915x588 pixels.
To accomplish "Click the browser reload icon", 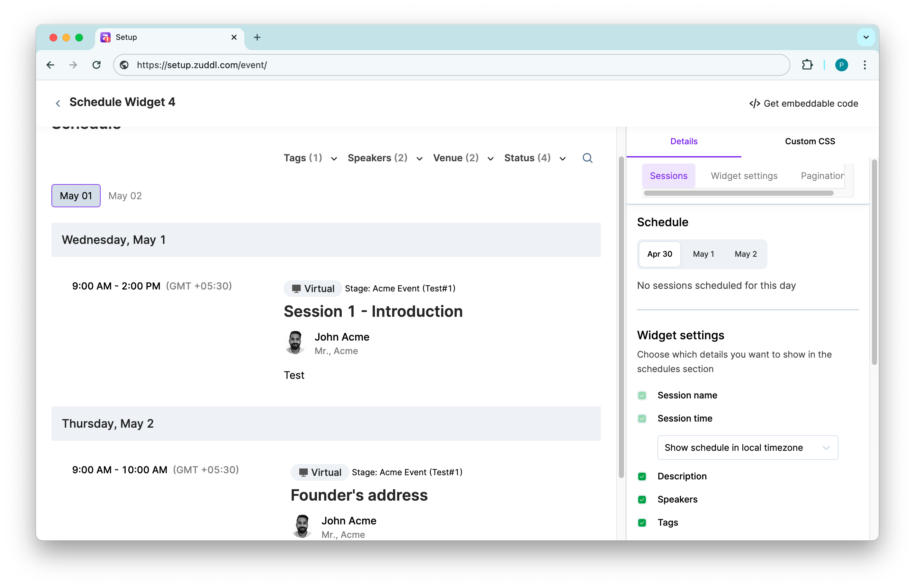I will [x=97, y=65].
